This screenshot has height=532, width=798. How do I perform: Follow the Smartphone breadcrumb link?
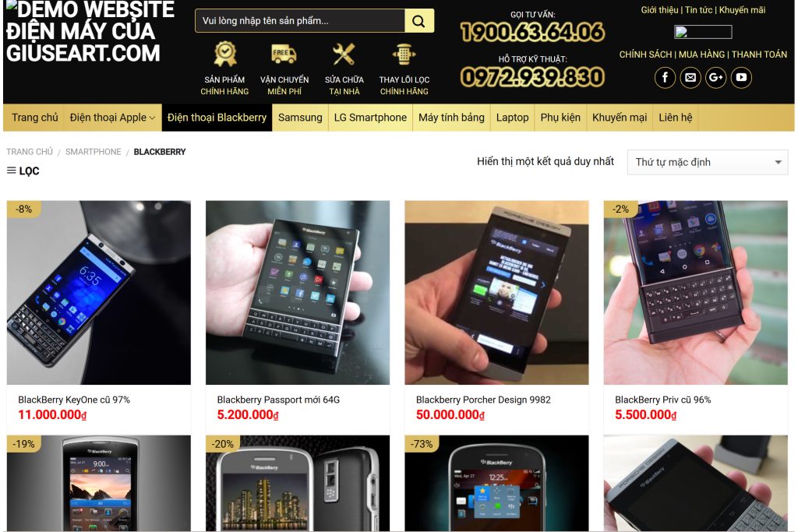click(x=94, y=152)
